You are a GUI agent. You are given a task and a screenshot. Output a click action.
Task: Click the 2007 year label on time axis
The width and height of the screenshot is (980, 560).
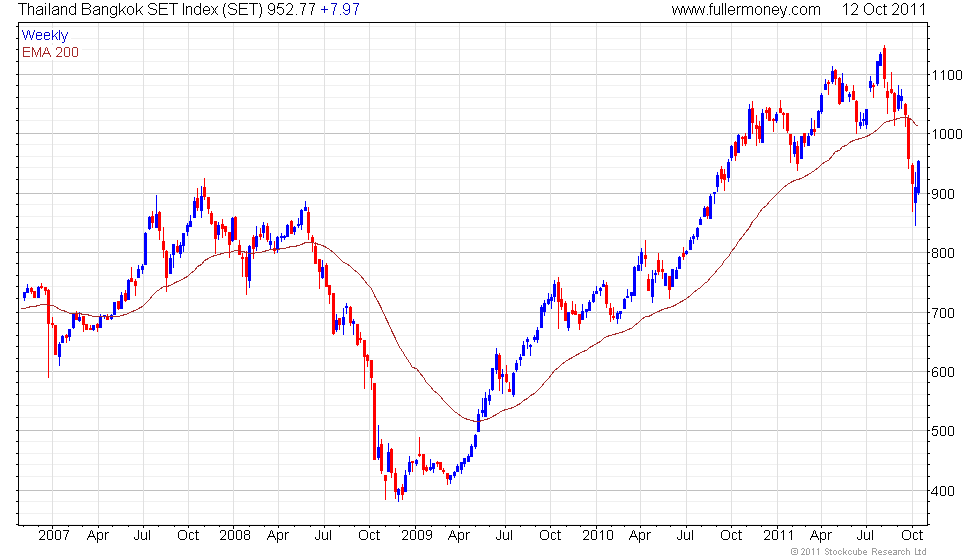tap(53, 536)
